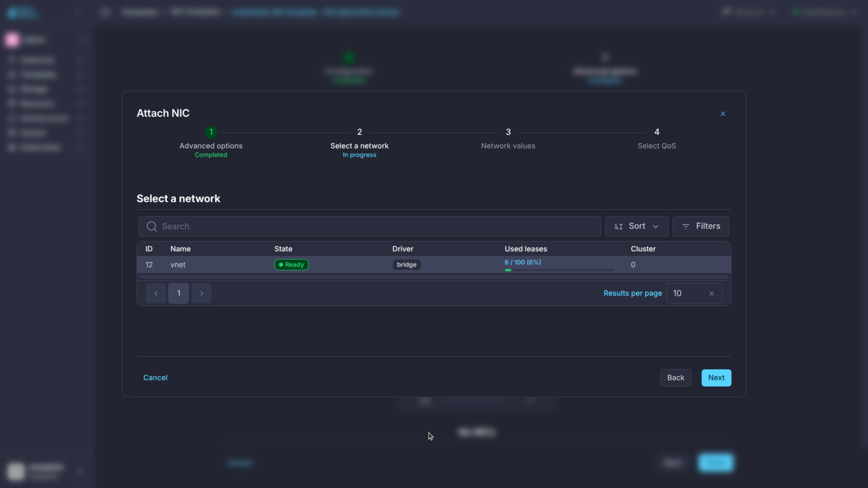Select the vnet network row

(x=434, y=264)
